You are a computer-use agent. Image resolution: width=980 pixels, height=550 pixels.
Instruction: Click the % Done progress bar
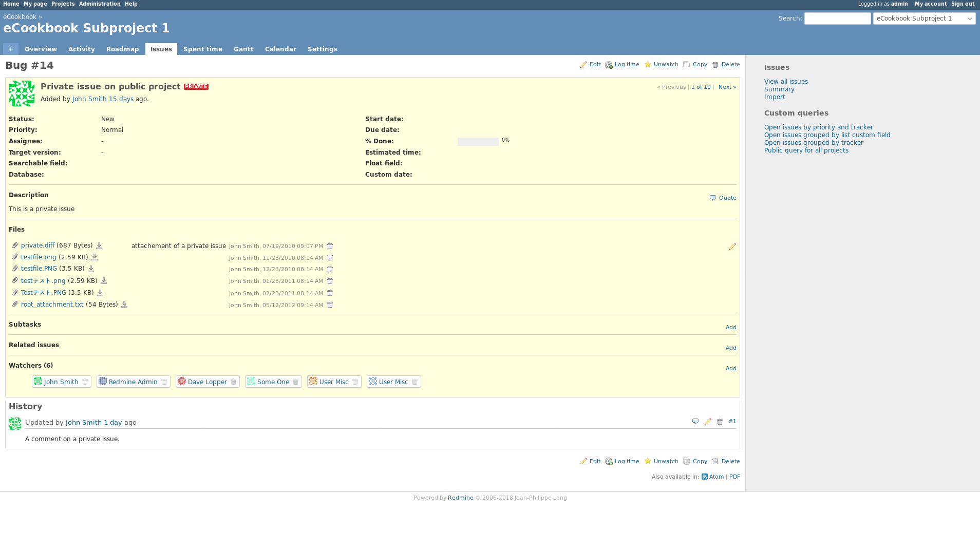coord(478,142)
